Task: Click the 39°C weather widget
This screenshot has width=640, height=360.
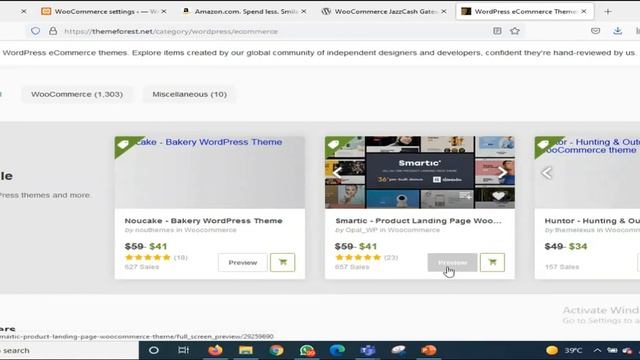Action: point(564,350)
